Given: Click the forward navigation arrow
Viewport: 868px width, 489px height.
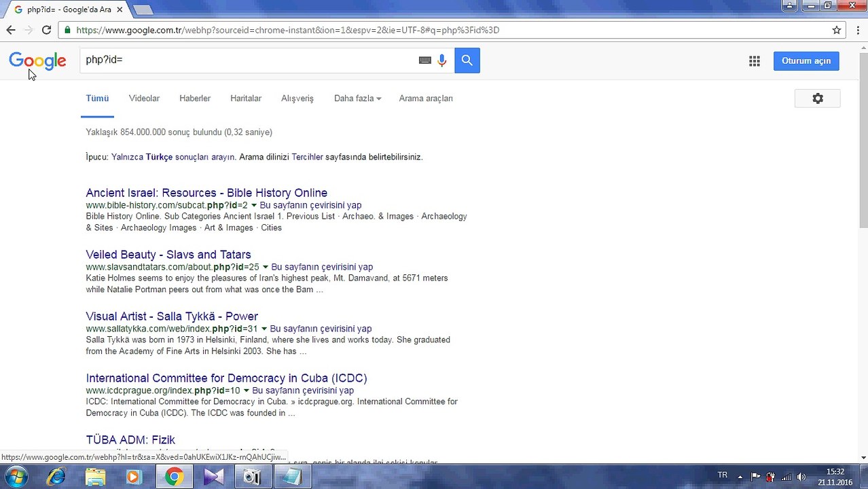Looking at the screenshot, I should (29, 30).
